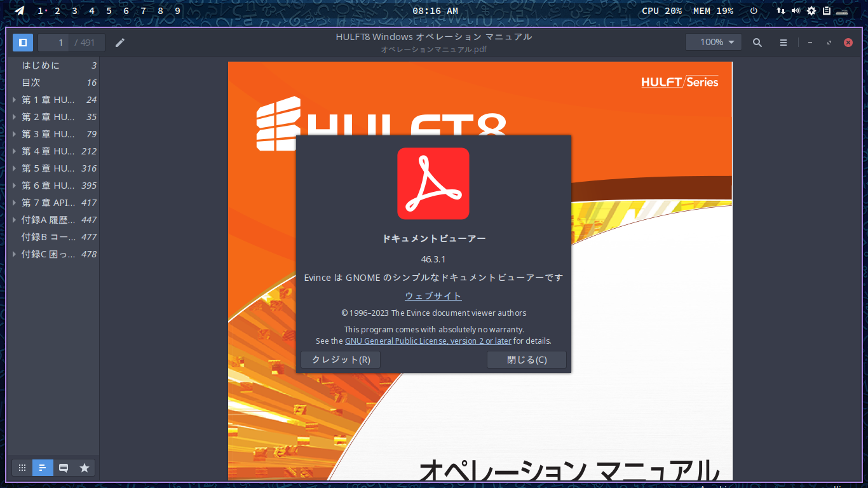Open the search magnifier icon
Screen dimensions: 868x488
757,43
